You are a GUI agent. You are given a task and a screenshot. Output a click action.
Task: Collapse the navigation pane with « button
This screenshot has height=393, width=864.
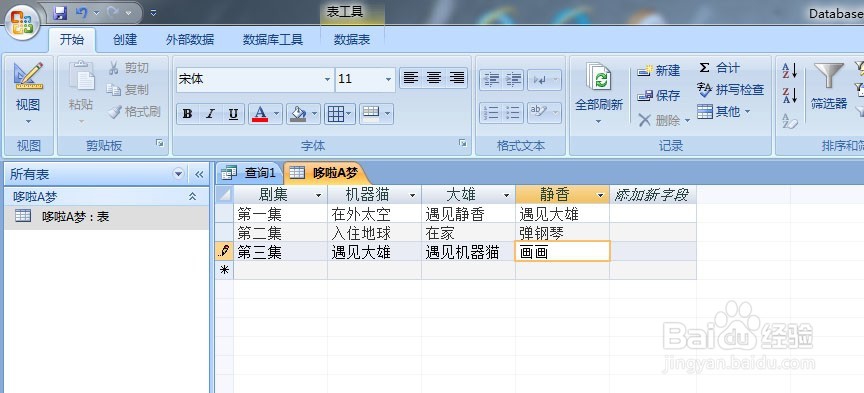[x=199, y=174]
